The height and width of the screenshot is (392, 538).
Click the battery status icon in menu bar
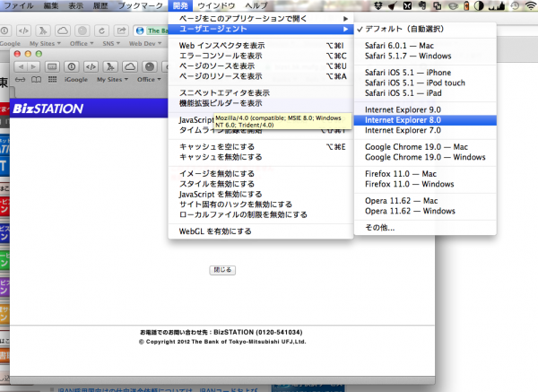(466, 5)
